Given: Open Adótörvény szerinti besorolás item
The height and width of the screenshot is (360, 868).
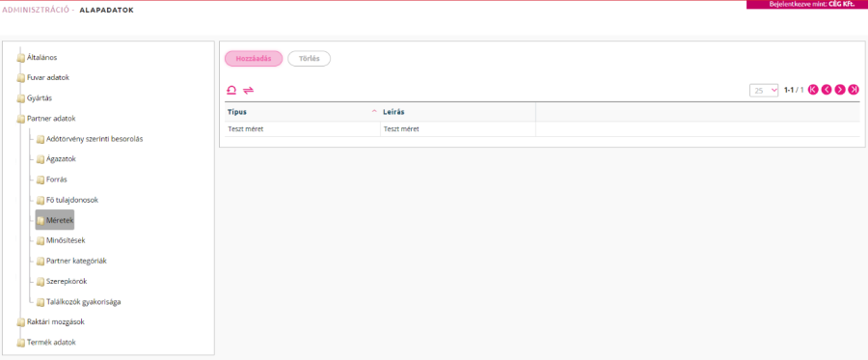Looking at the screenshot, I should pyautogui.click(x=95, y=139).
